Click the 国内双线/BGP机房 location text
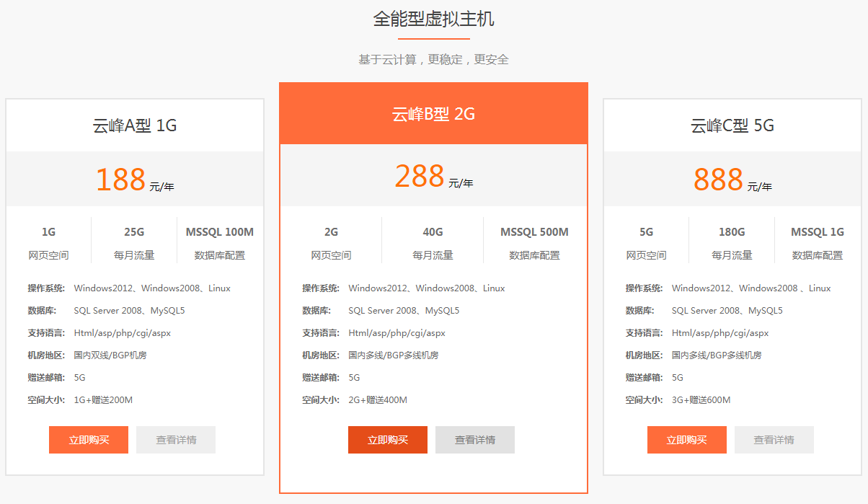 click(x=110, y=355)
